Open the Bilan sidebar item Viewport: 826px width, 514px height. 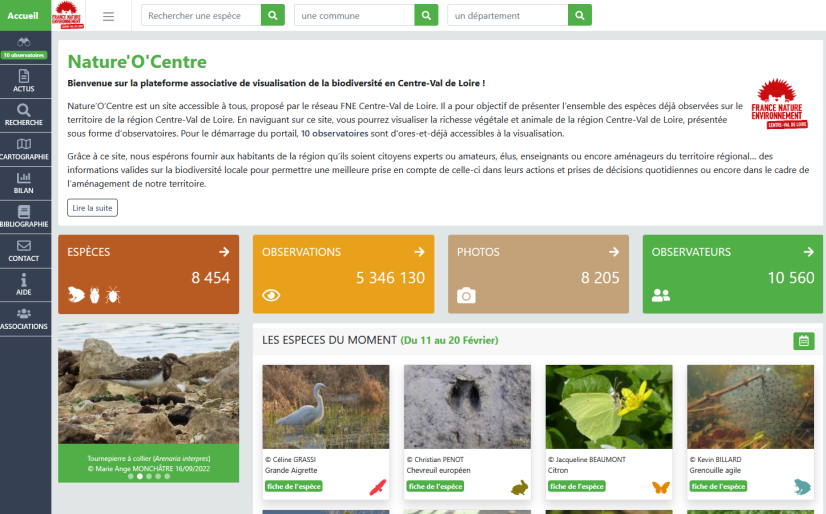click(x=24, y=183)
